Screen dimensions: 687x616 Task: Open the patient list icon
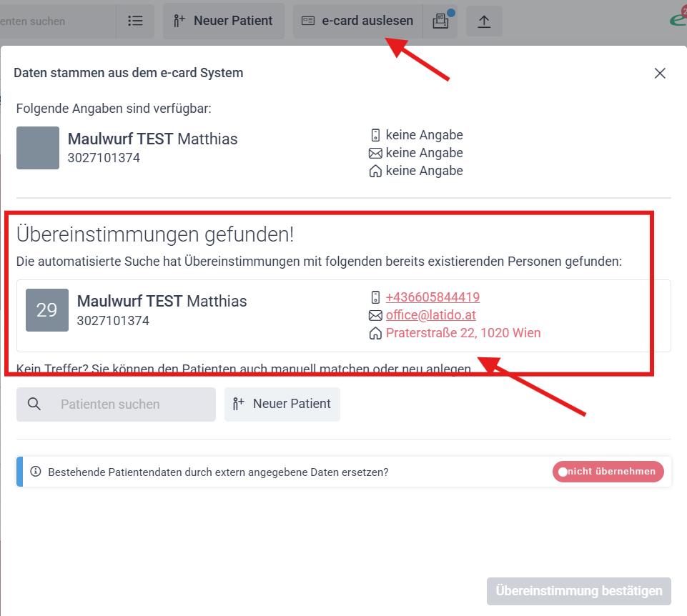(x=135, y=21)
